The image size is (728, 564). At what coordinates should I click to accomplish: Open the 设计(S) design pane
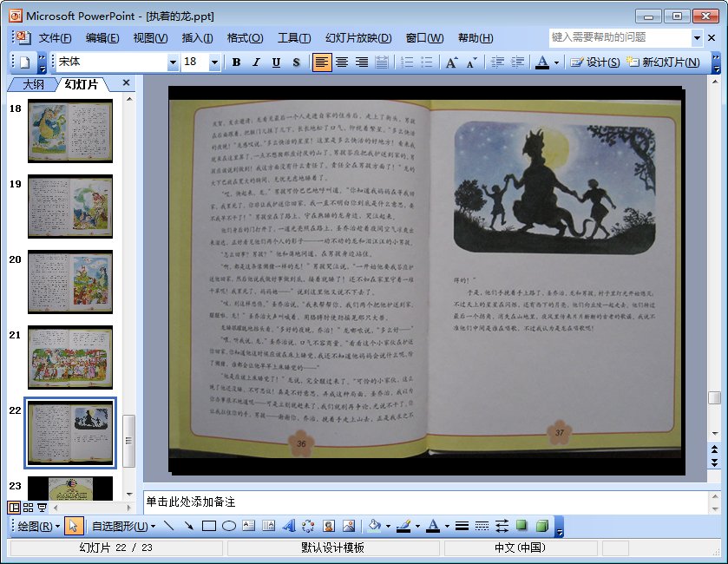click(595, 62)
